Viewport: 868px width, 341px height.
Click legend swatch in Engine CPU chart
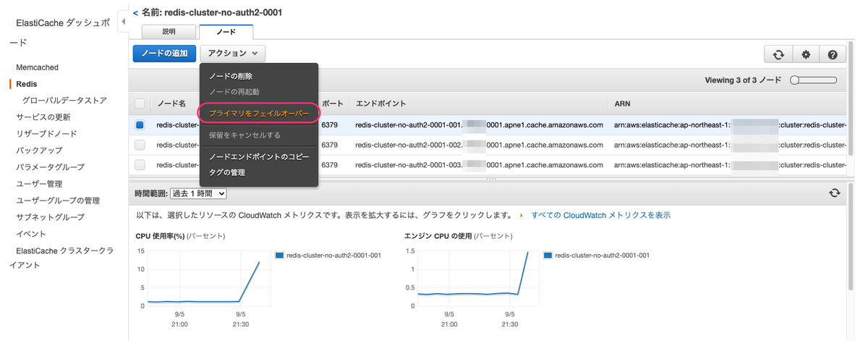tap(548, 255)
